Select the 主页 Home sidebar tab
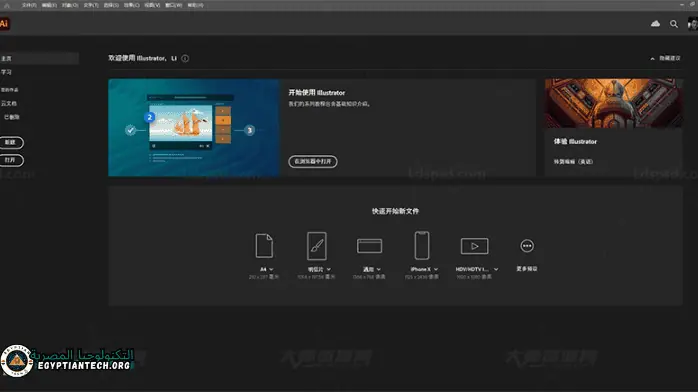The height and width of the screenshot is (392, 698). [x=39, y=58]
